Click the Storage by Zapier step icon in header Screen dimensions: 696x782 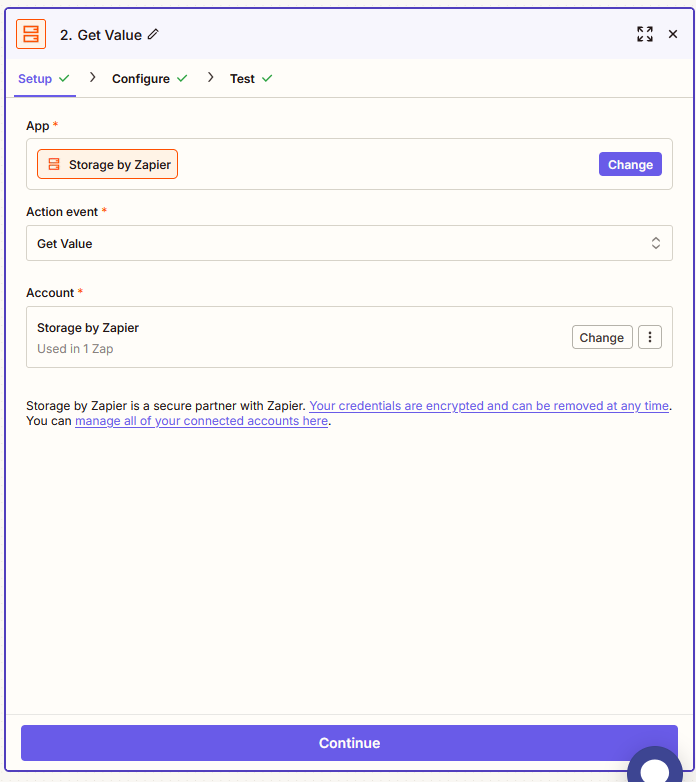[x=31, y=34]
